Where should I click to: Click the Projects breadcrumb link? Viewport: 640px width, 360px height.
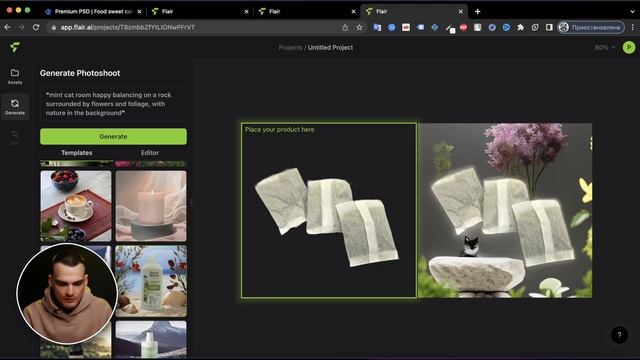pos(290,47)
